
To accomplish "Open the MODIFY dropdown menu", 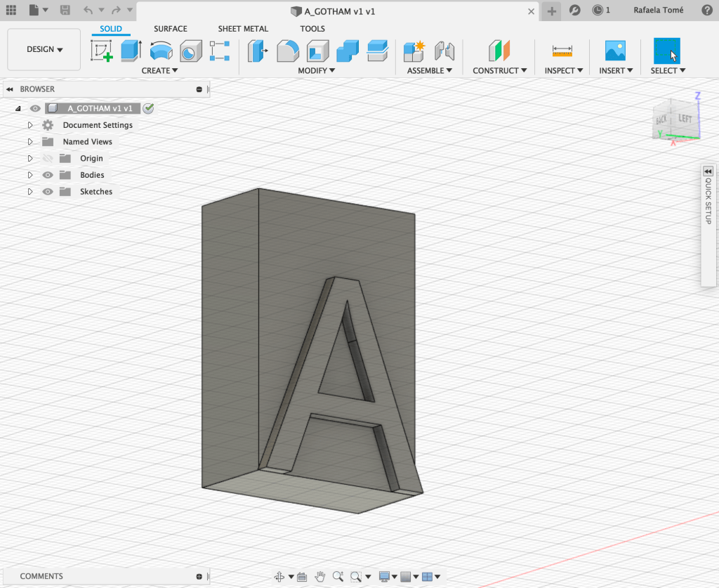I will click(x=317, y=70).
